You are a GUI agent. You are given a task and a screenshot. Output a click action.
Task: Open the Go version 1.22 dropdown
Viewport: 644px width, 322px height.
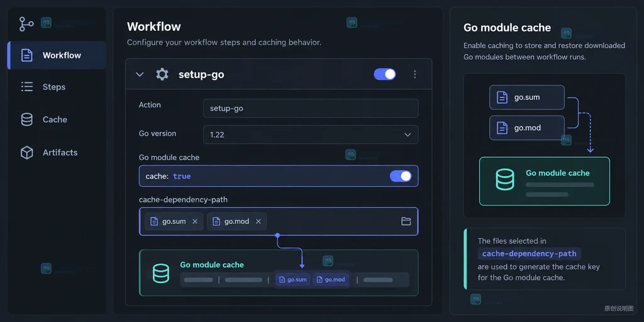311,135
